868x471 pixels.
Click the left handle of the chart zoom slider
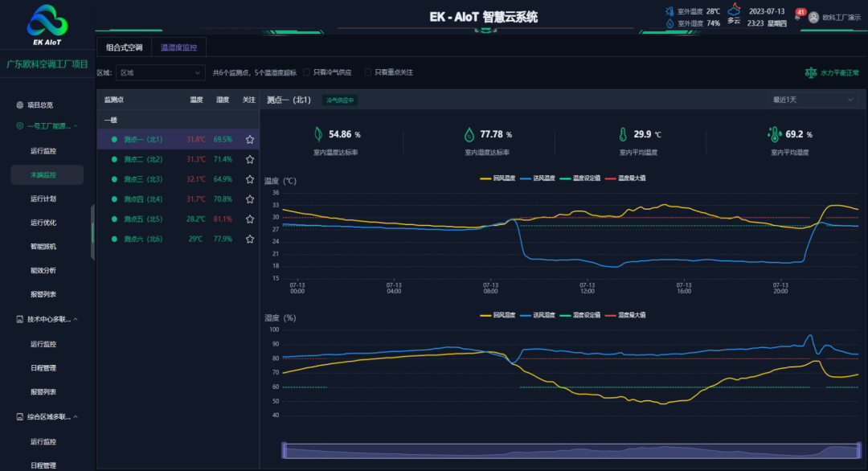click(284, 450)
